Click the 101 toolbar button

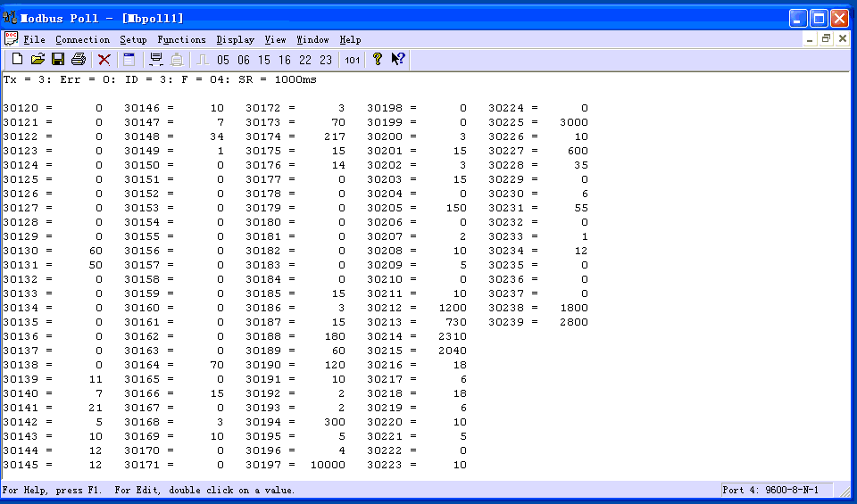point(353,60)
